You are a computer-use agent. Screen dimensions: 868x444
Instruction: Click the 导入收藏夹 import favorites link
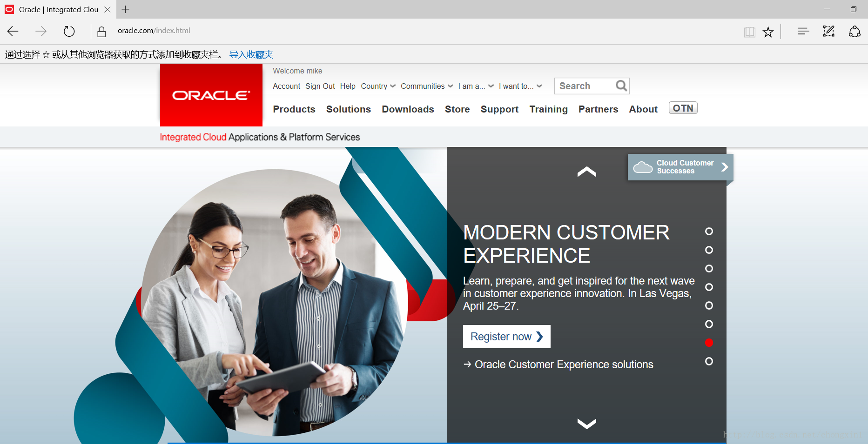click(x=251, y=54)
